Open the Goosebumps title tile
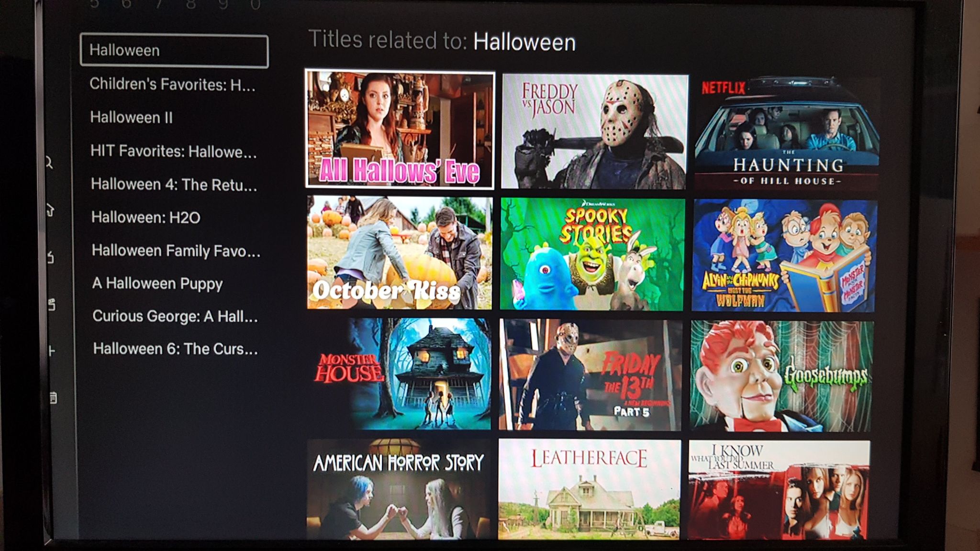The height and width of the screenshot is (551, 980). coord(782,376)
